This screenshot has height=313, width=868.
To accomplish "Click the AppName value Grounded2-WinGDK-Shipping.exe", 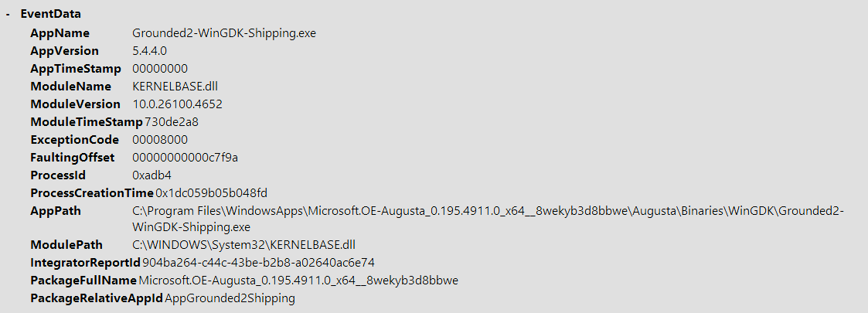I will pos(223,33).
